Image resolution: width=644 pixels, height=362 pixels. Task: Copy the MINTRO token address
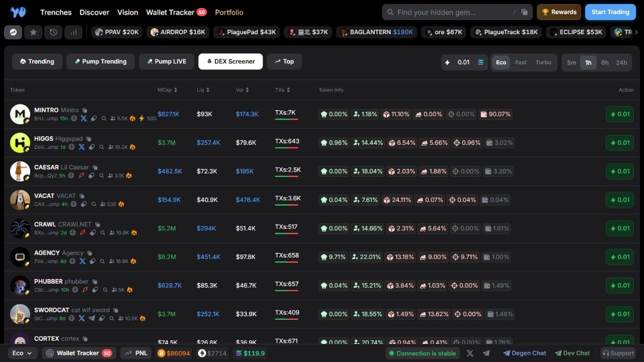(x=85, y=110)
